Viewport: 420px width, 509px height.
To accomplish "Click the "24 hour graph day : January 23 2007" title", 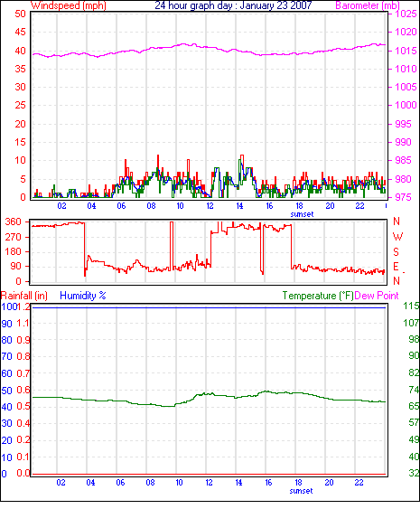I will [x=233, y=5].
